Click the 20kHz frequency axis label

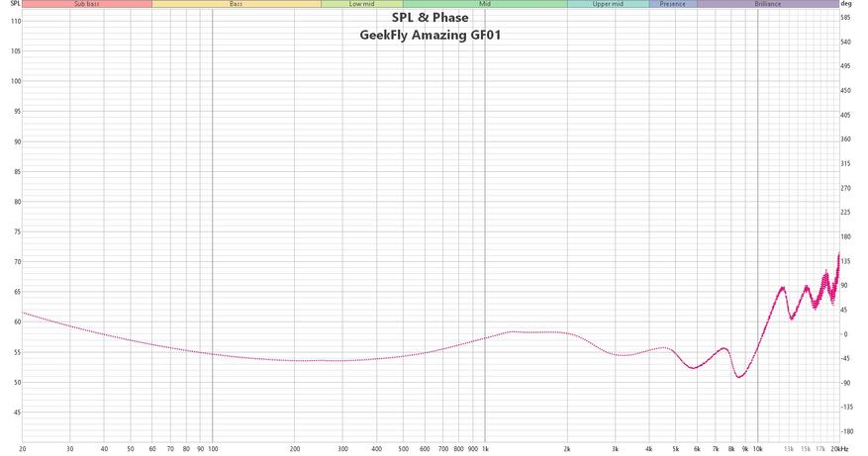839,449
